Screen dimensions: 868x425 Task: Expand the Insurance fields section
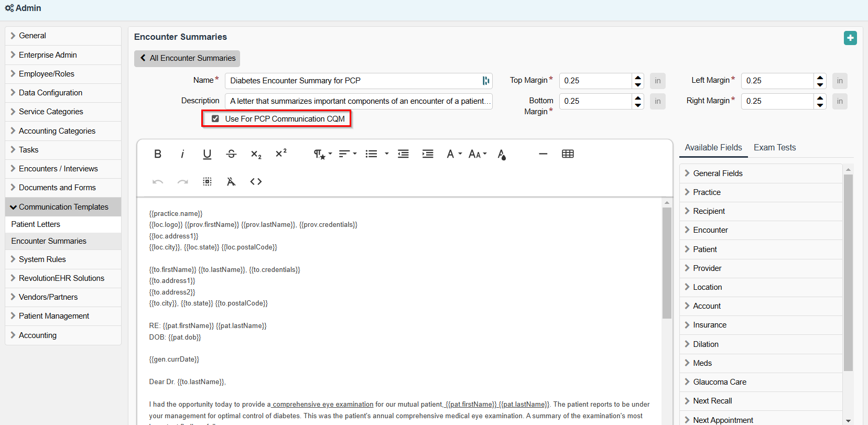click(x=709, y=325)
